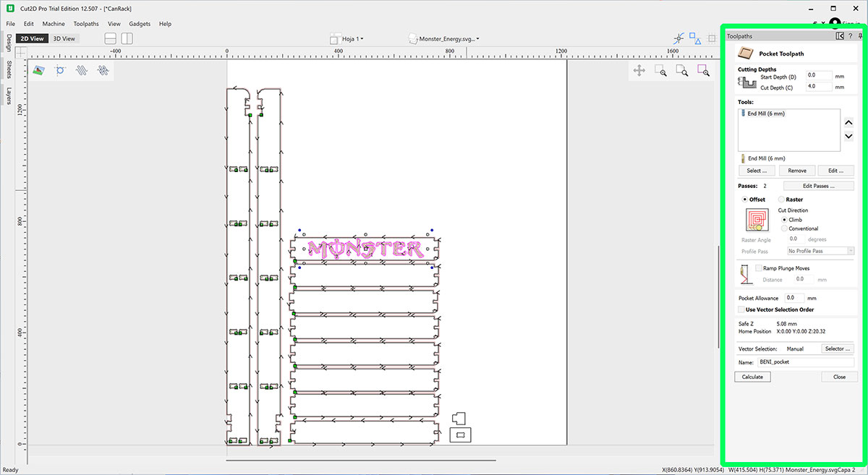
Task: Move tool up in the tools list
Action: point(849,122)
